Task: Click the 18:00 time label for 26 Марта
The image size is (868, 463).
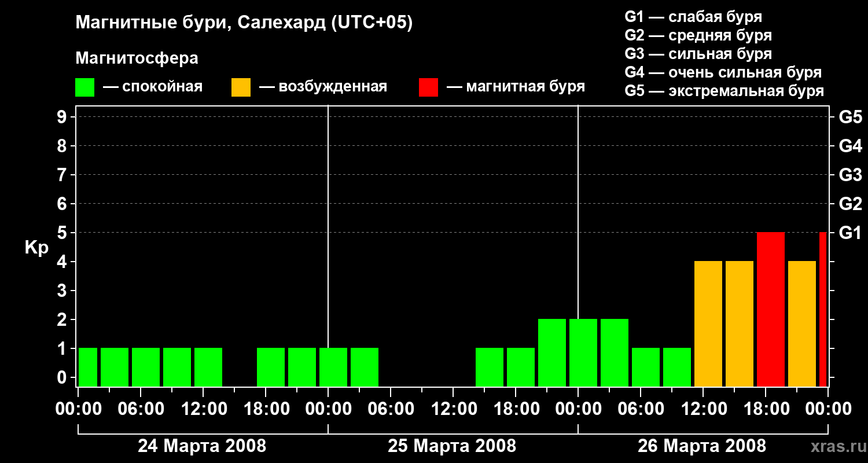Action: pos(766,409)
